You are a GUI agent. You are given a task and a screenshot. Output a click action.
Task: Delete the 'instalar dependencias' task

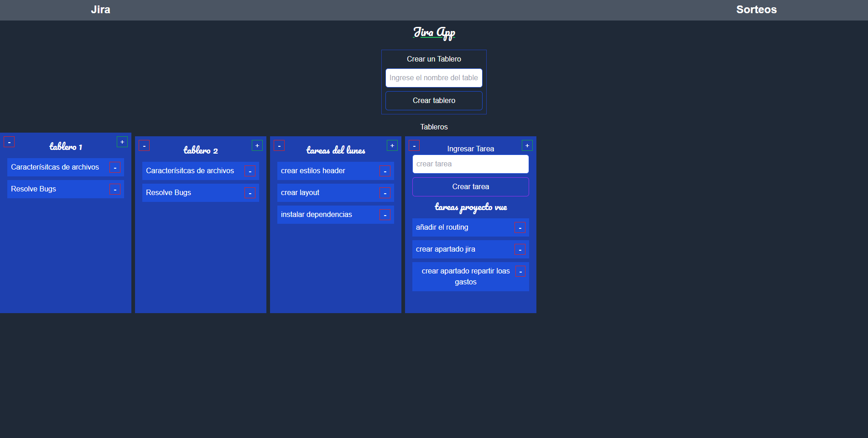[x=385, y=215]
